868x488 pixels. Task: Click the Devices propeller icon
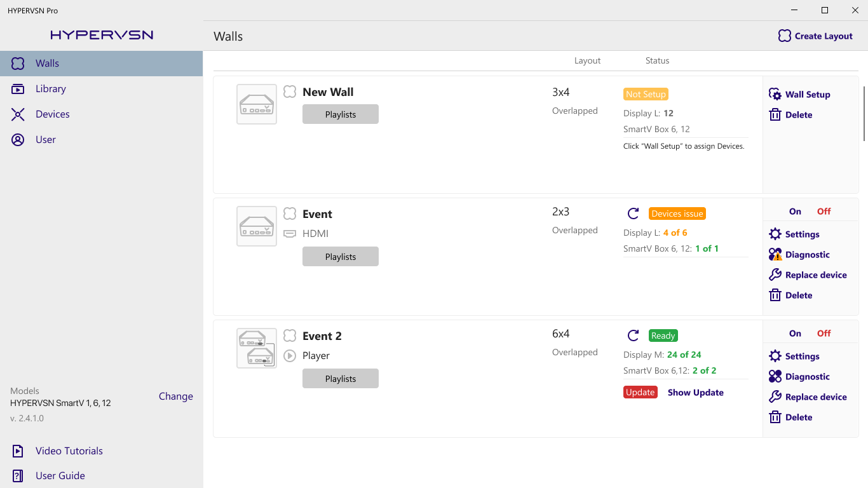[x=18, y=114]
